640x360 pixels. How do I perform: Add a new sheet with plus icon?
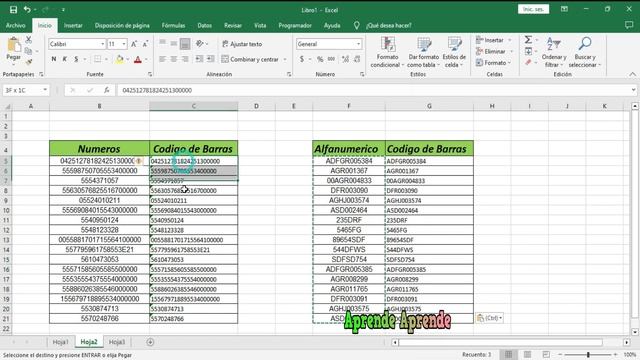click(150, 342)
